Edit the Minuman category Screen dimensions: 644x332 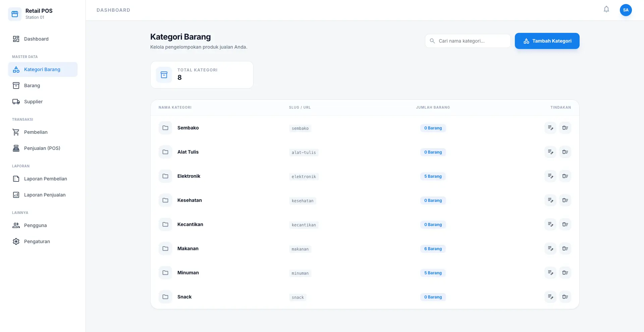550,273
